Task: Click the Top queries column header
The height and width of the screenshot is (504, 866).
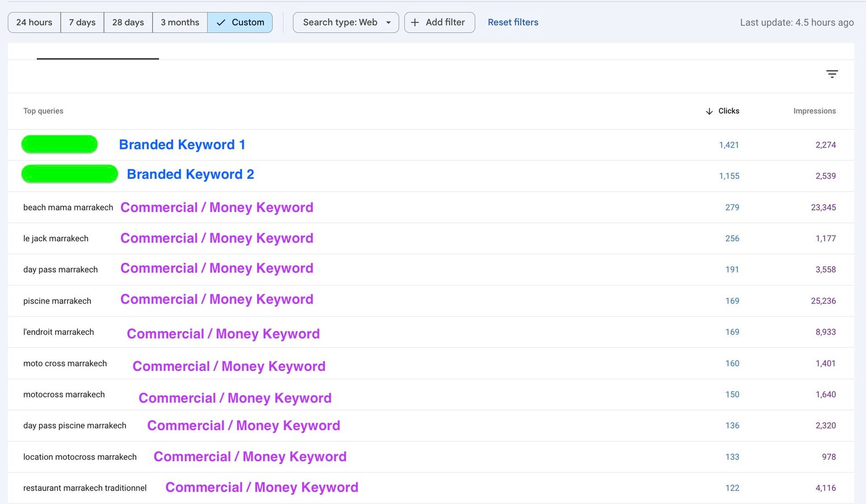Action: pos(43,111)
